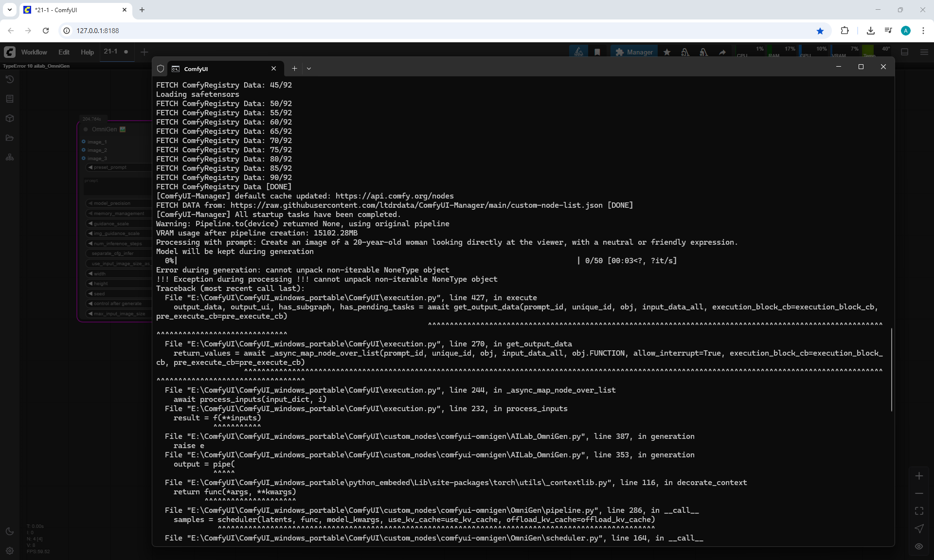The height and width of the screenshot is (560, 934).
Task: Click the Manager puzzle button
Action: (634, 52)
